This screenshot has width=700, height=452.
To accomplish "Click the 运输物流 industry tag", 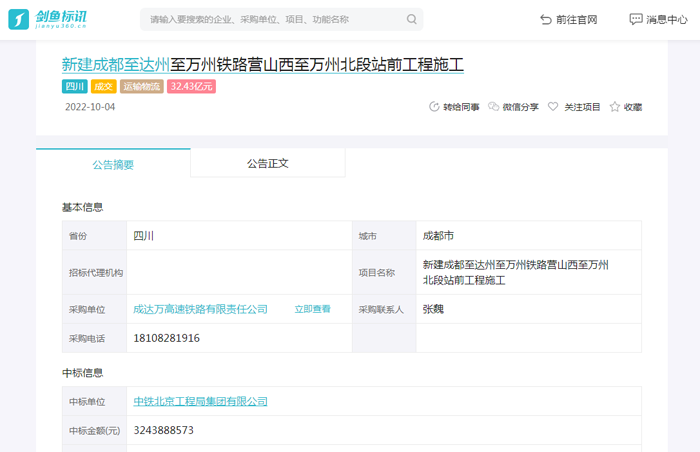I will (x=142, y=87).
